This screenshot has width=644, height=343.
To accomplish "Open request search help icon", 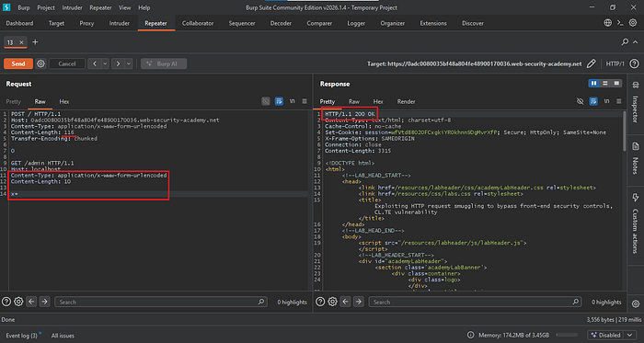I will click(x=6, y=302).
